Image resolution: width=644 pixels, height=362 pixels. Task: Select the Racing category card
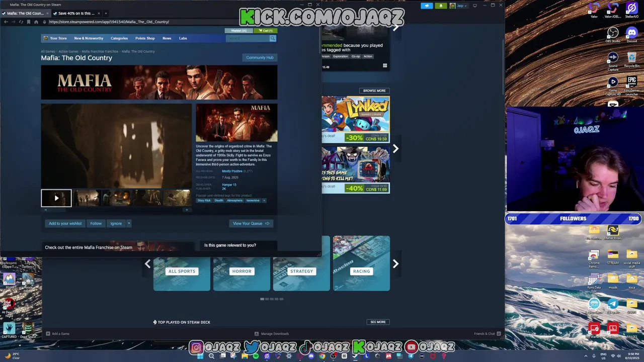pyautogui.click(x=361, y=263)
